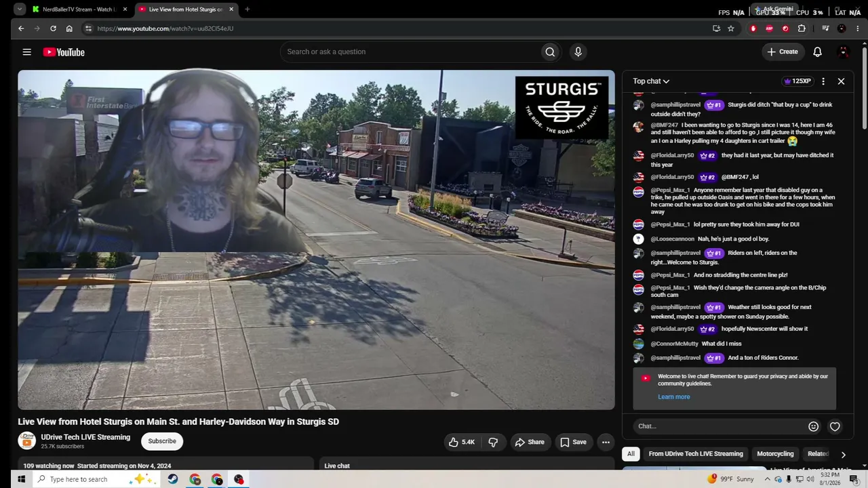868x488 pixels.
Task: Select the All filter chip
Action: click(631, 454)
